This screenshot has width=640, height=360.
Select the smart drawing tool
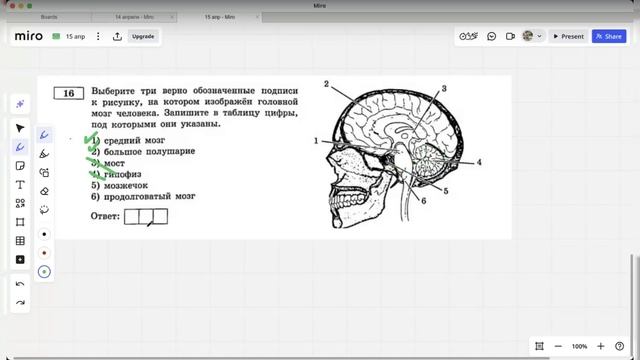(x=44, y=173)
